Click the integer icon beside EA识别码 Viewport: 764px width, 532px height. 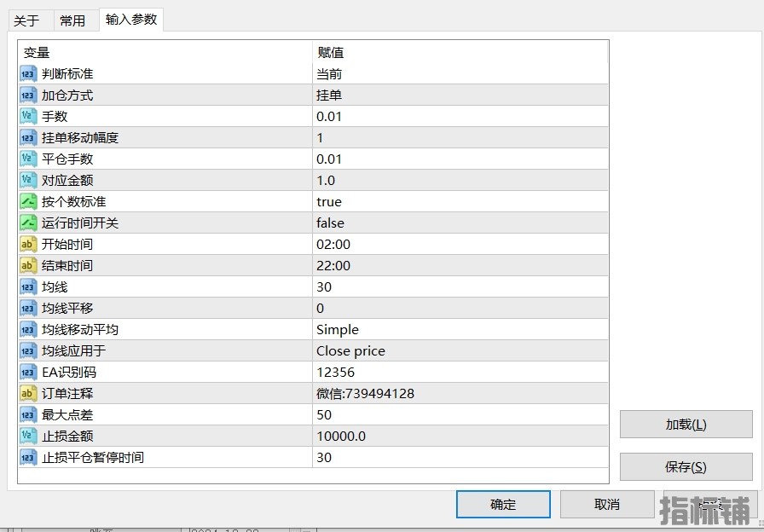tap(27, 373)
